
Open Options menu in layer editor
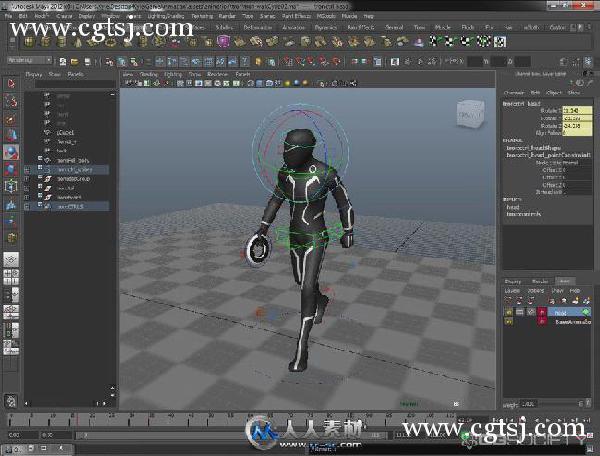pos(536,291)
